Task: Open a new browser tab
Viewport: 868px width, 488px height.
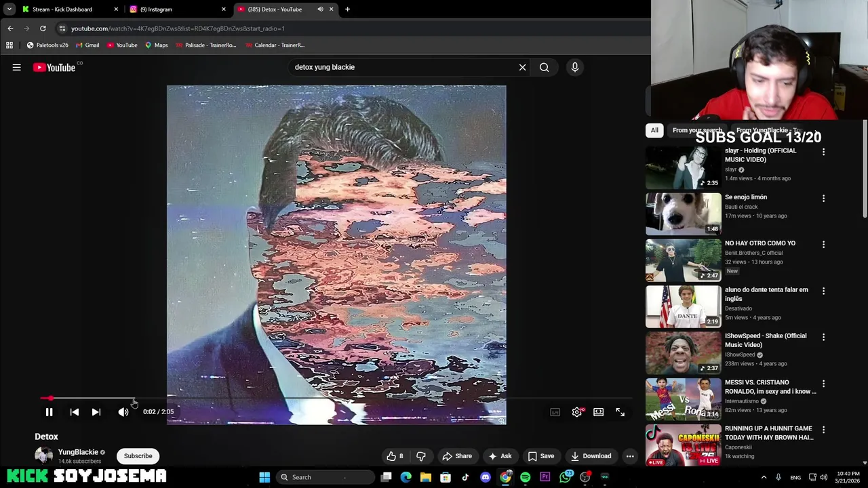Action: click(347, 9)
